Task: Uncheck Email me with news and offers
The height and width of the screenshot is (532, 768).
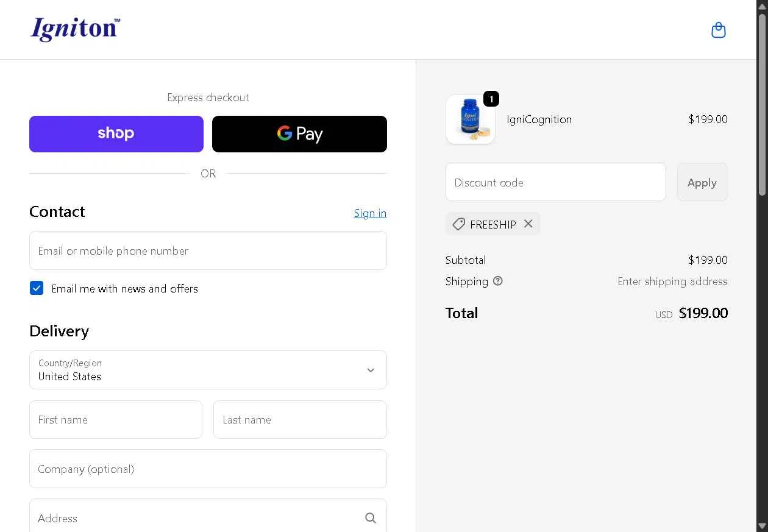Action: [x=37, y=288]
